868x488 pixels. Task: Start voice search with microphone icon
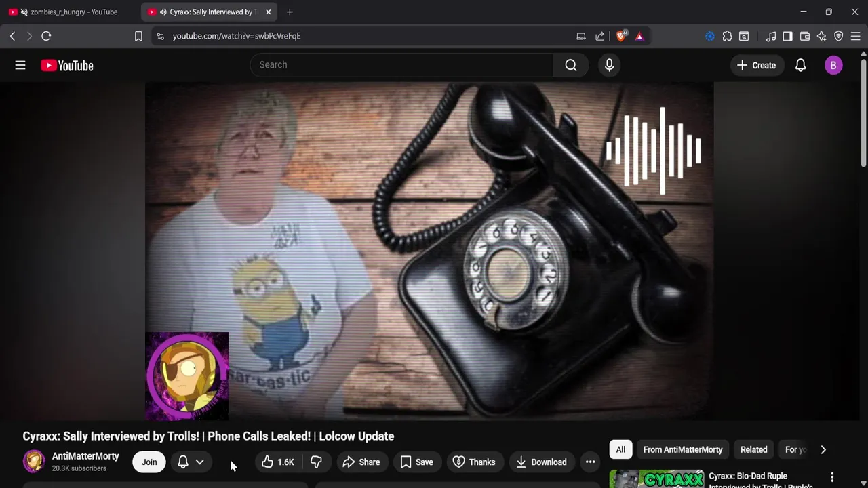click(609, 65)
